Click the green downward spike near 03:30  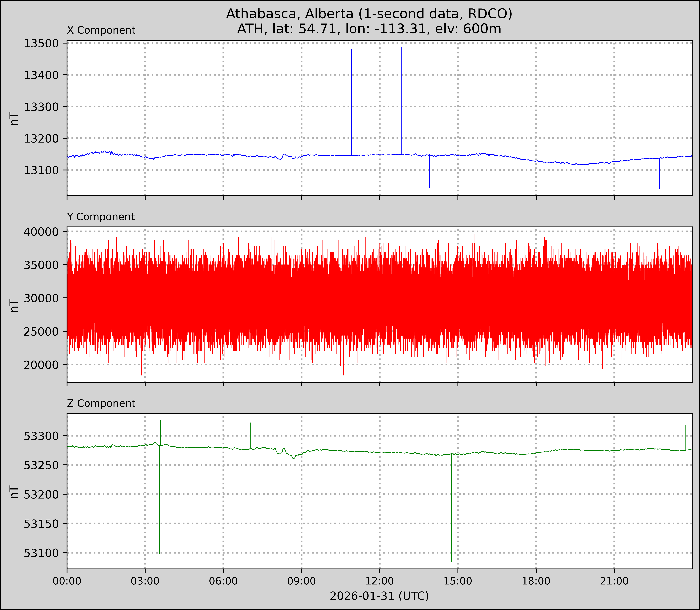pos(159,500)
